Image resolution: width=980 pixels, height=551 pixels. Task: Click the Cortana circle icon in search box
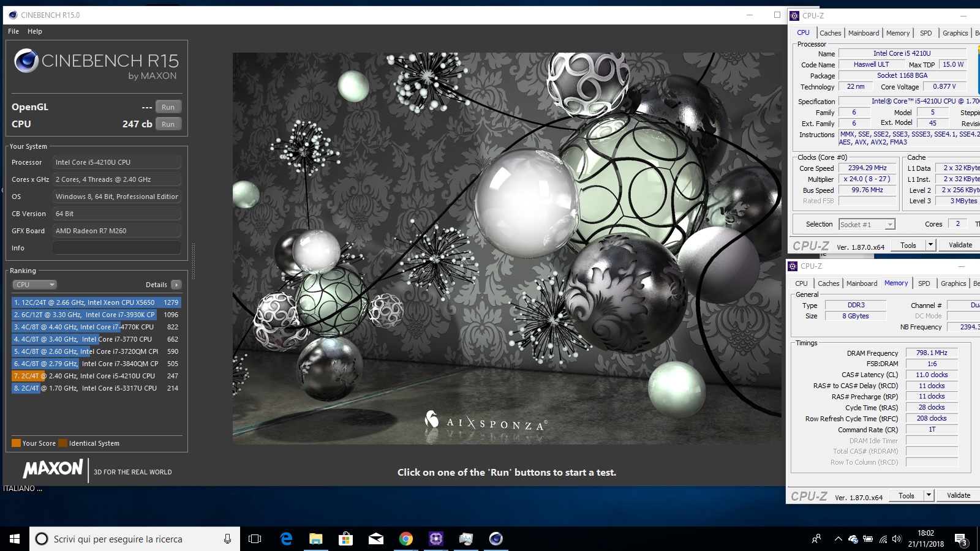[42, 539]
